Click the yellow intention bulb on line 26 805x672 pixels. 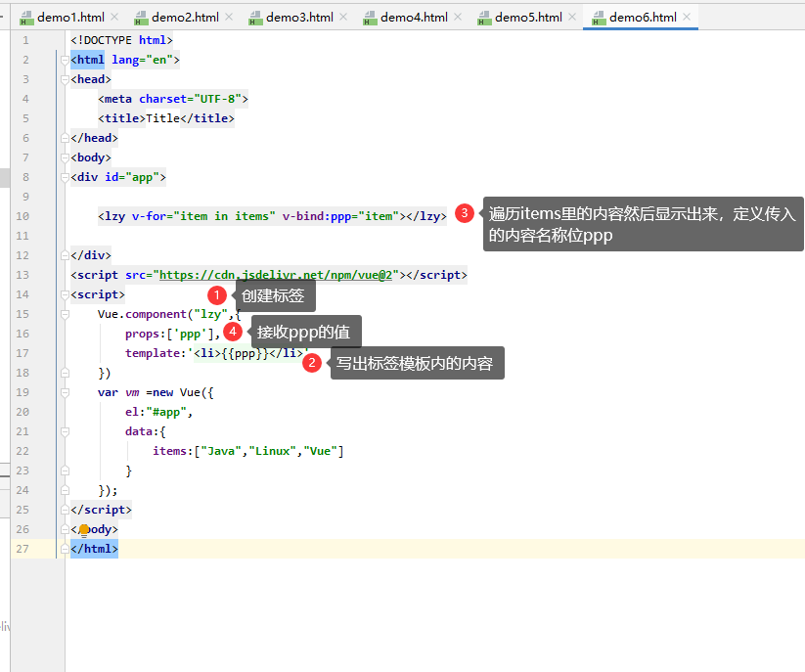[x=84, y=530]
